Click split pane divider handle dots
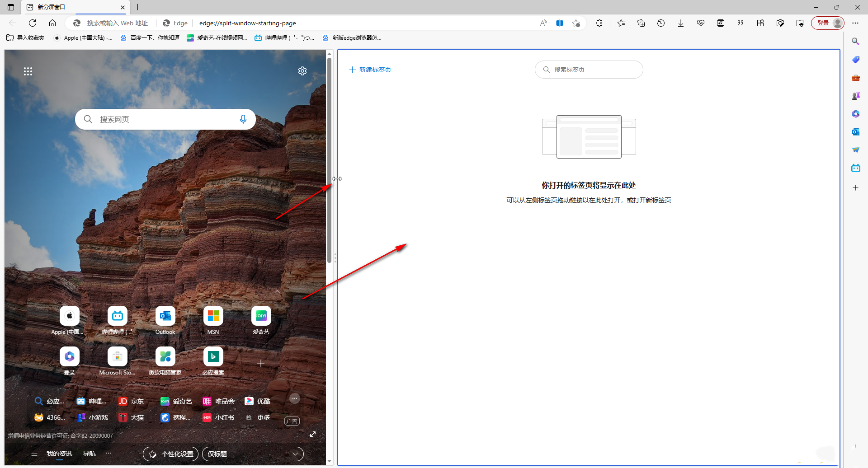This screenshot has height=468, width=868. pyautogui.click(x=335, y=258)
